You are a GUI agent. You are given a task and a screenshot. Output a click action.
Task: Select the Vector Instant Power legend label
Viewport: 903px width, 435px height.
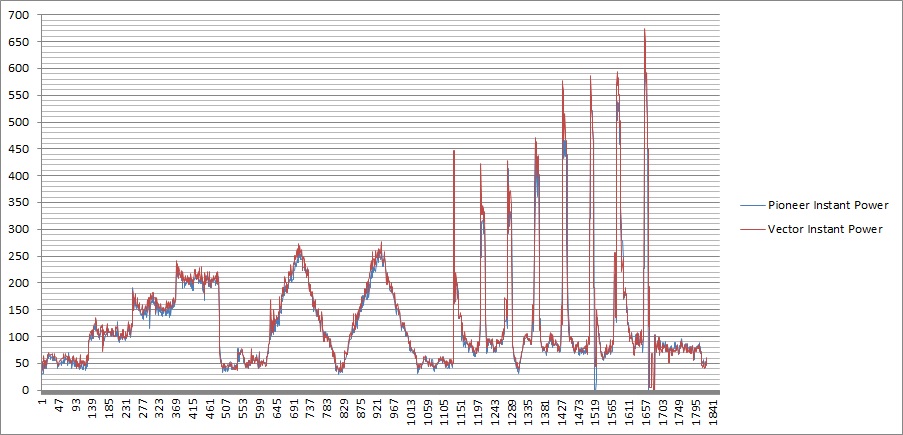click(x=825, y=229)
